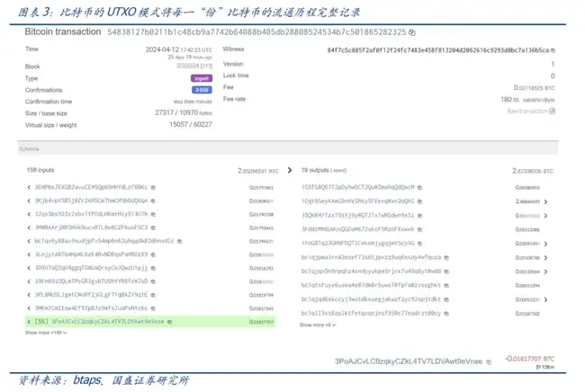585x392 pixels.
Task: Copy input address starting with 3MKm7
Action: pos(153,308)
